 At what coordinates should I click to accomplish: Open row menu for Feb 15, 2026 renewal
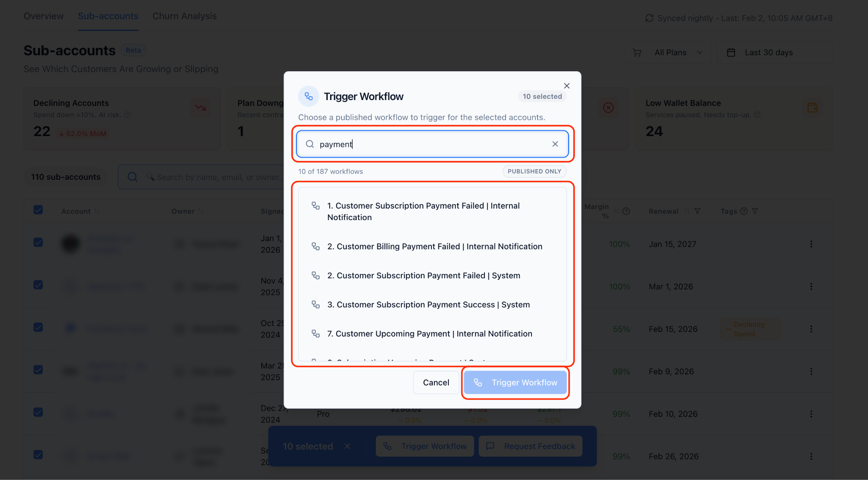click(811, 329)
